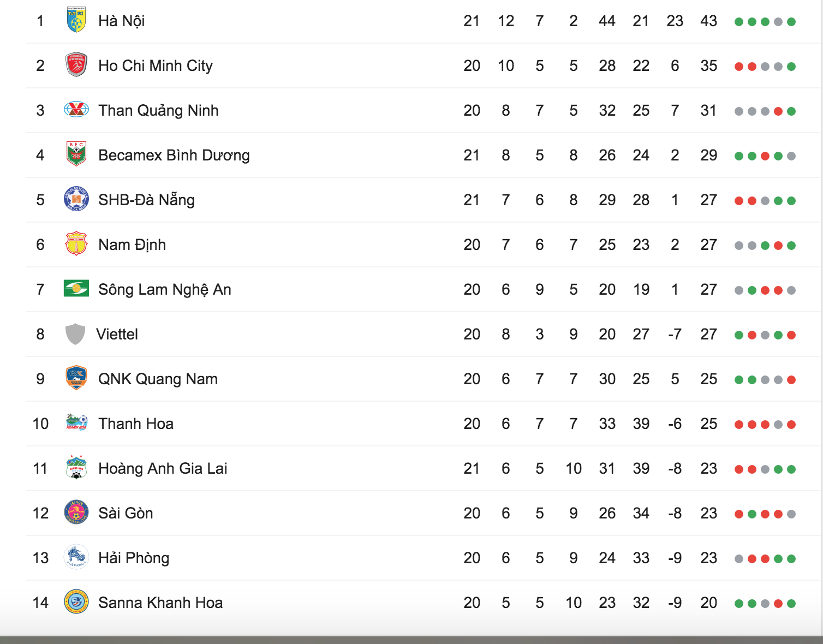Viewport: 823px width, 644px height.
Task: Select the Viettel table row name
Action: coord(117,334)
